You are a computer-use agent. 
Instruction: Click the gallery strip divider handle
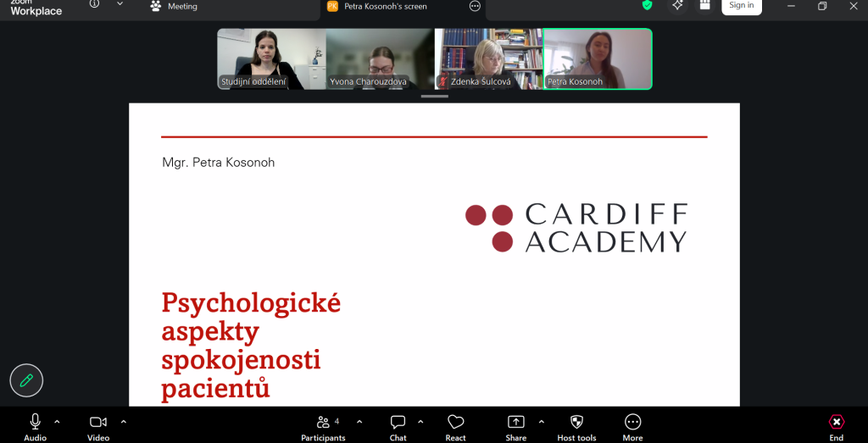[435, 97]
